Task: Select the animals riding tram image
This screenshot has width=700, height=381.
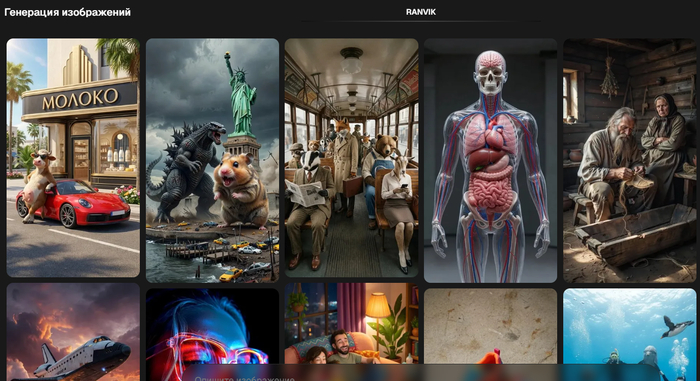Action: 351,158
